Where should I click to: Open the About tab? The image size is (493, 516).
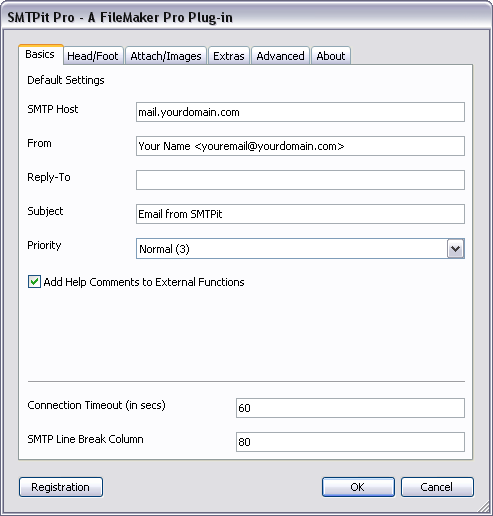(331, 56)
